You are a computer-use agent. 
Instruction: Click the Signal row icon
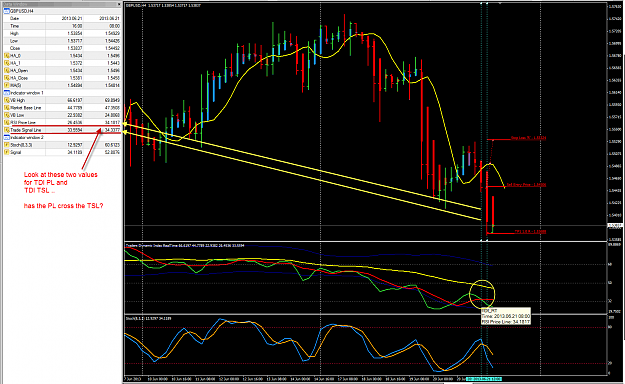(6, 152)
